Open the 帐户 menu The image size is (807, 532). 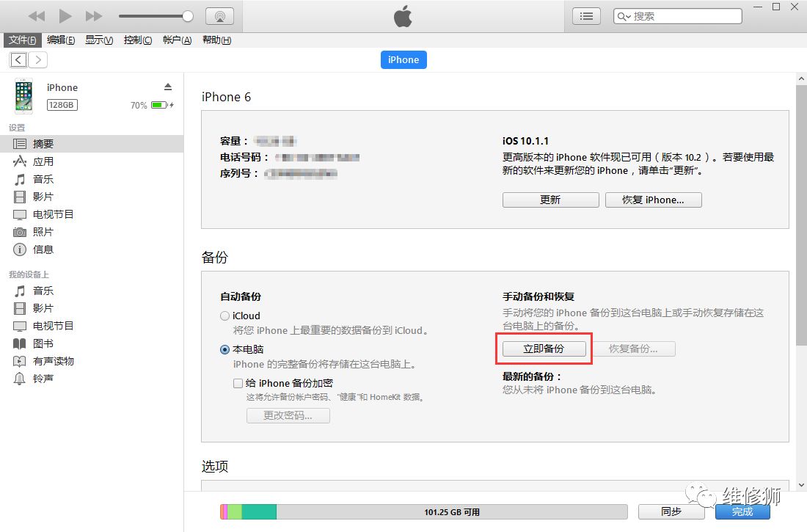pyautogui.click(x=176, y=40)
